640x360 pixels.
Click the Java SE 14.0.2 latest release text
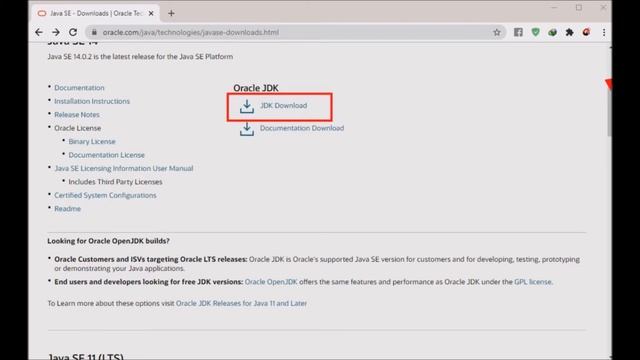coord(140,57)
